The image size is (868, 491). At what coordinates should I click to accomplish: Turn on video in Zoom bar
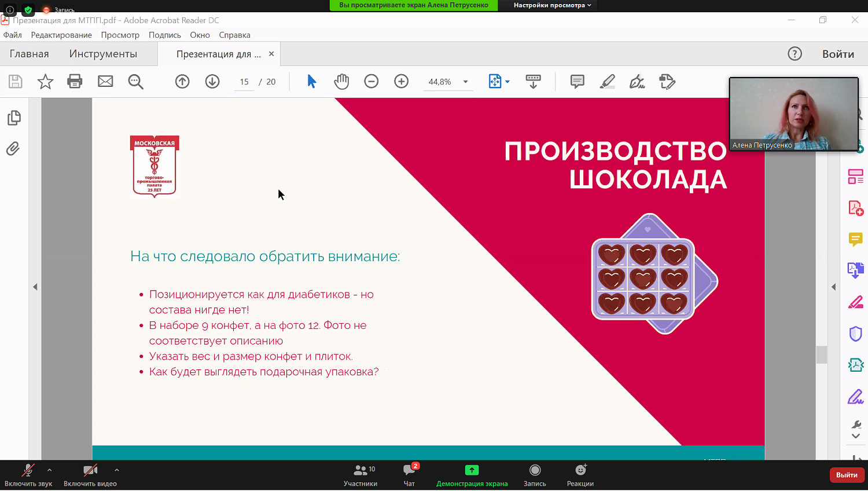(90, 475)
